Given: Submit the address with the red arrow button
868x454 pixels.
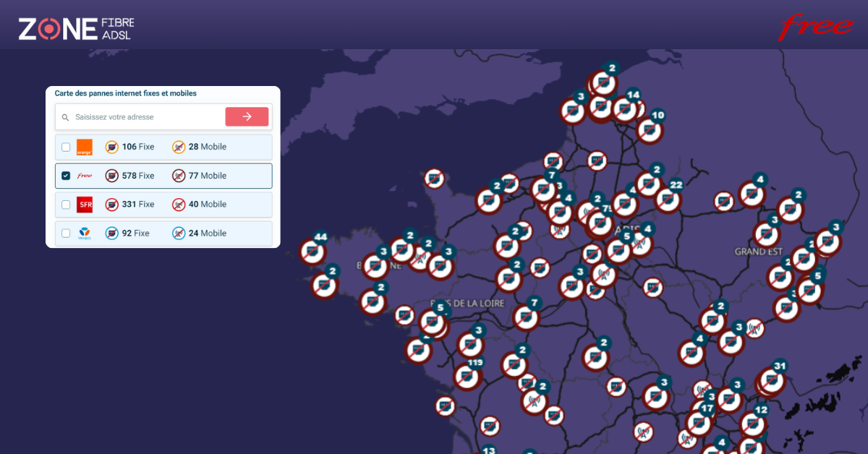Looking at the screenshot, I should tap(247, 116).
